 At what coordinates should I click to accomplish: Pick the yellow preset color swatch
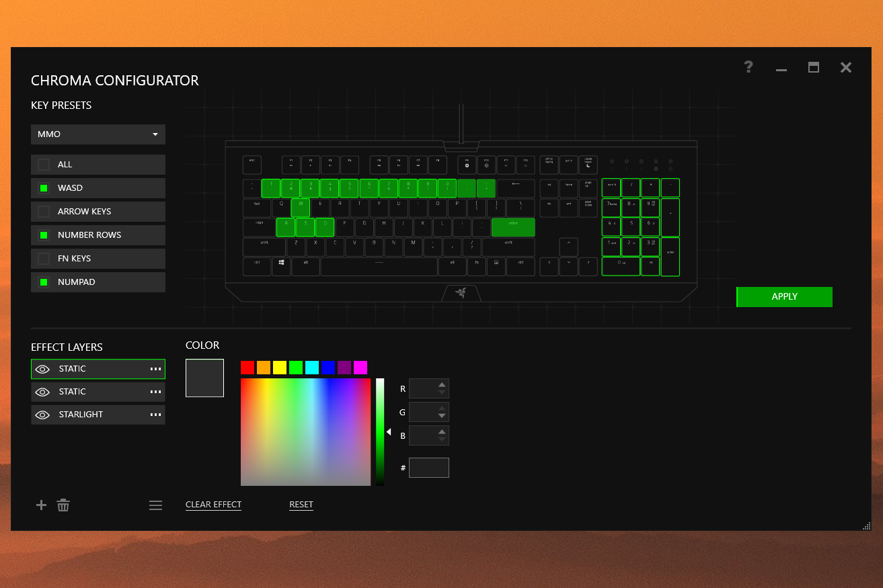pyautogui.click(x=280, y=368)
